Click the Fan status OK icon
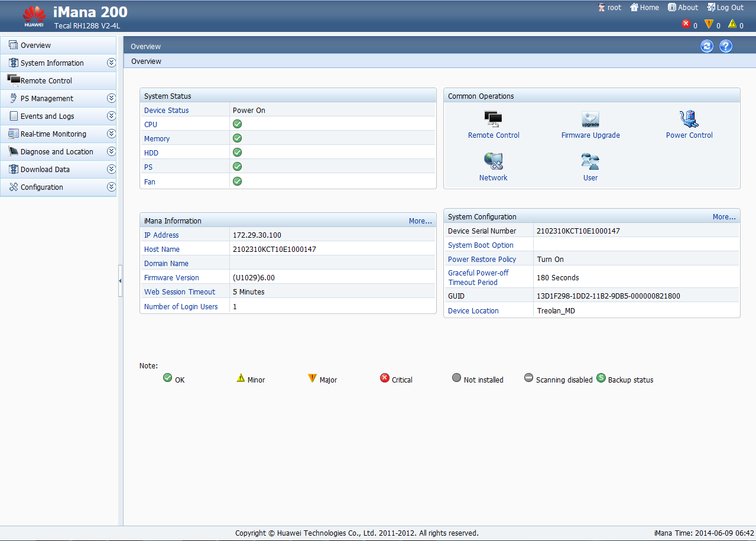Image resolution: width=756 pixels, height=541 pixels. 237,181
